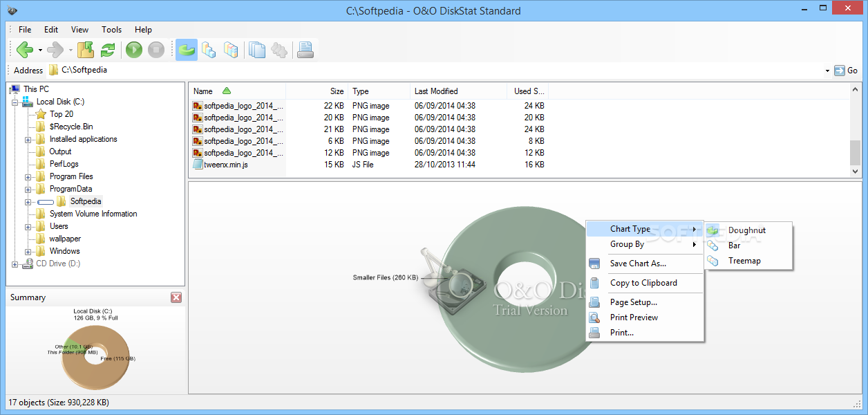
Task: Select the Output folder in tree
Action: [60, 151]
